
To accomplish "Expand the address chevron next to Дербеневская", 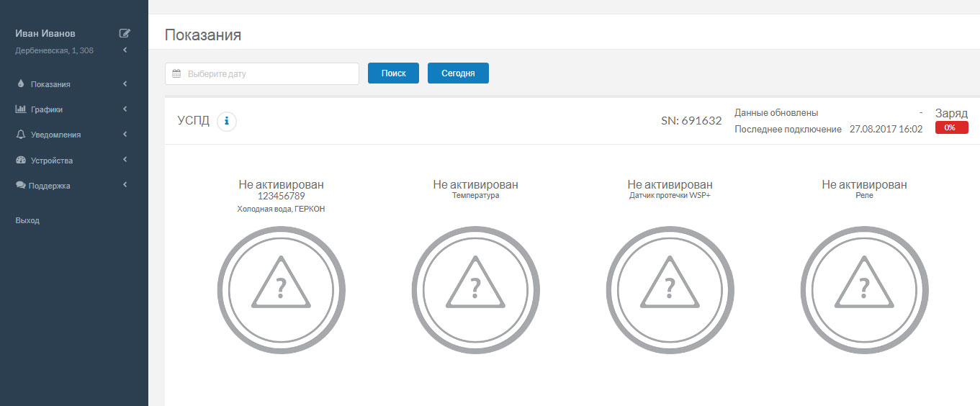I will click(x=125, y=50).
